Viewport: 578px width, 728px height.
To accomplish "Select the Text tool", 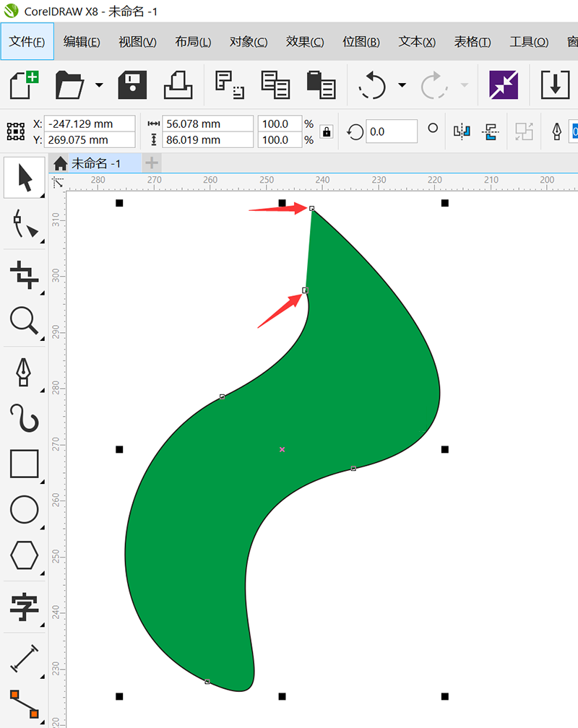I will click(24, 607).
